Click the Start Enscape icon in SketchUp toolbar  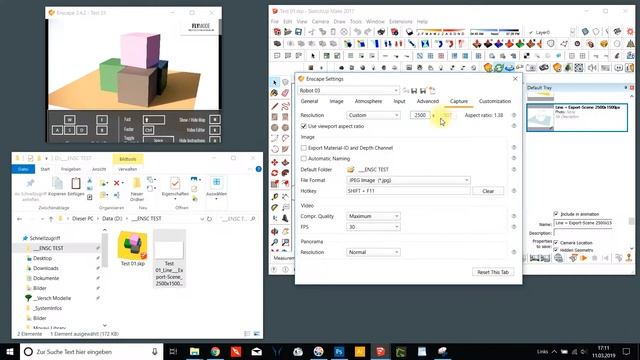(x=488, y=68)
